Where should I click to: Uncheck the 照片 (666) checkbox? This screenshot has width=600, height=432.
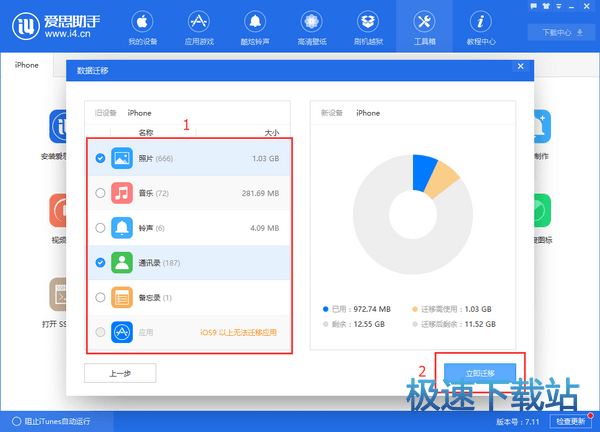pos(100,158)
